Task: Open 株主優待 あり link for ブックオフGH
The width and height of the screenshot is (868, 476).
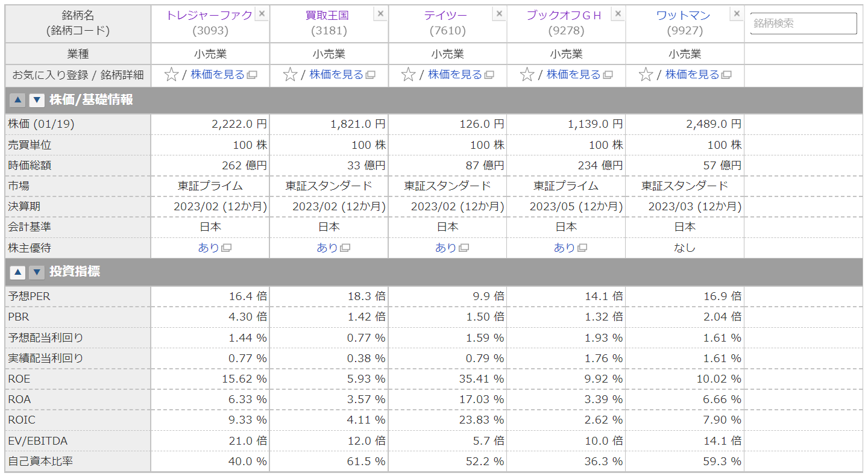Action: coord(571,248)
